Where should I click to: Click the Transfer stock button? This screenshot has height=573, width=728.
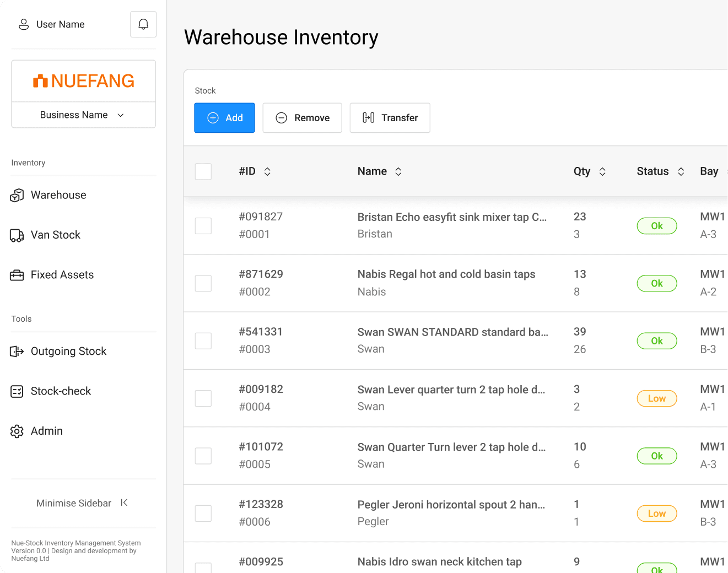390,118
